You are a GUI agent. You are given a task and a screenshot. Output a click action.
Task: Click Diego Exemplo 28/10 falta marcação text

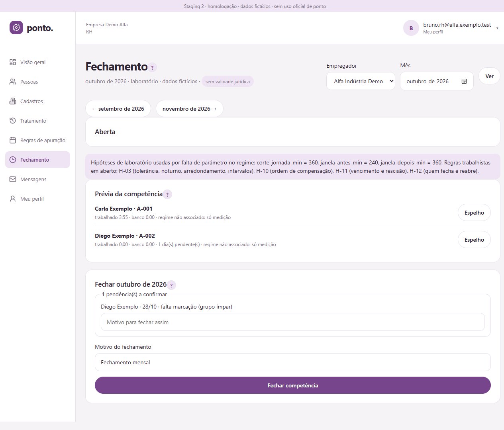tap(167, 307)
